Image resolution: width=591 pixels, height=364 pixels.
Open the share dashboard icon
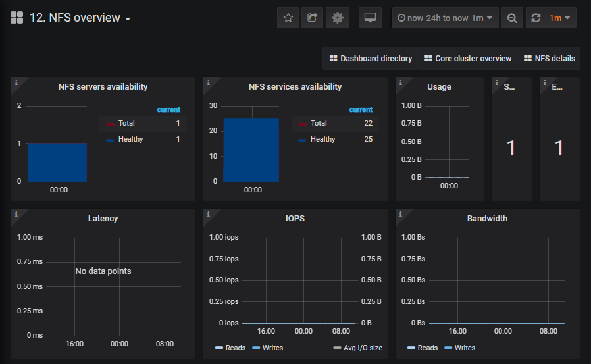312,18
